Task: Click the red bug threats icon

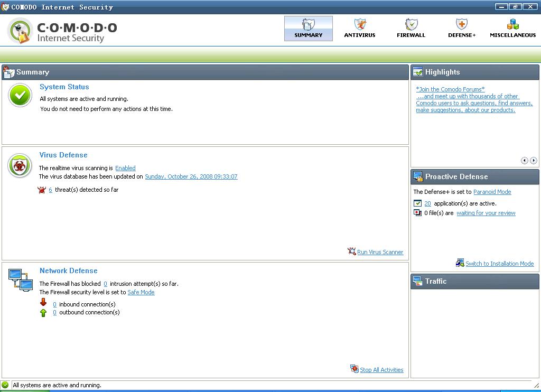Action: (x=42, y=190)
